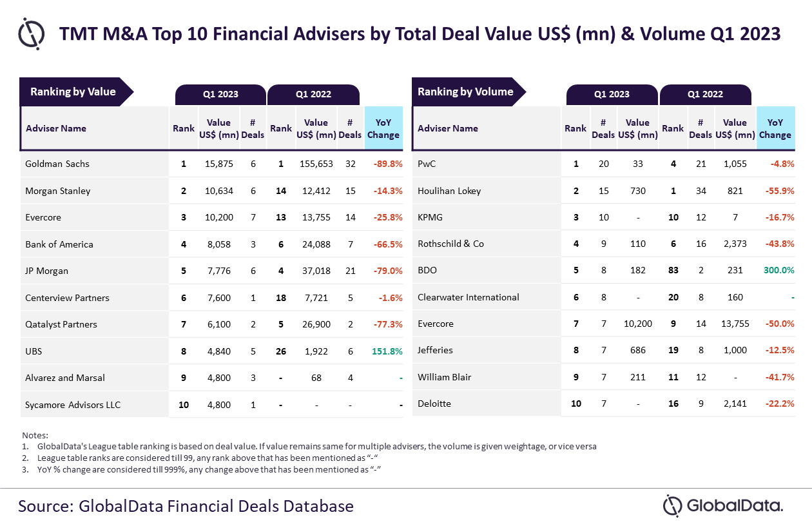Screen dimensions: 812x526
Task: Select Houlihan Lokey in the volume table
Action: point(449,191)
